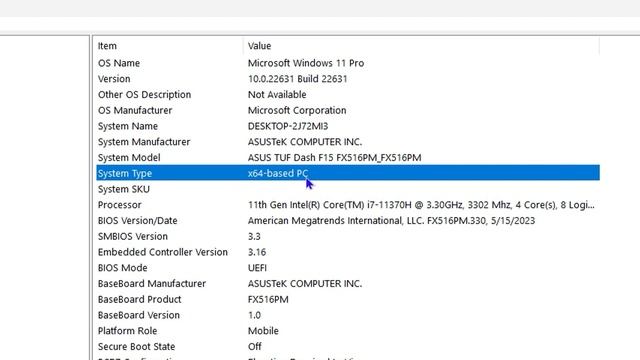Select the SMBIOS Version row
640x360 pixels.
348,236
